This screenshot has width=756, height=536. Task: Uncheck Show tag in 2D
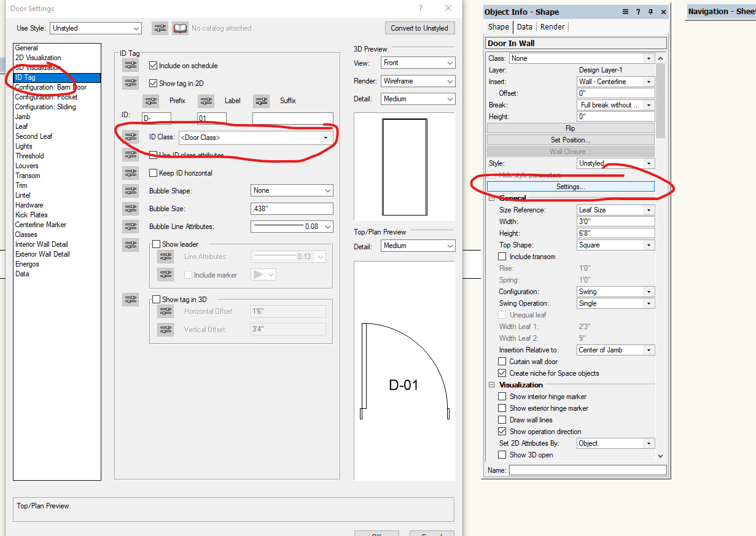[153, 83]
